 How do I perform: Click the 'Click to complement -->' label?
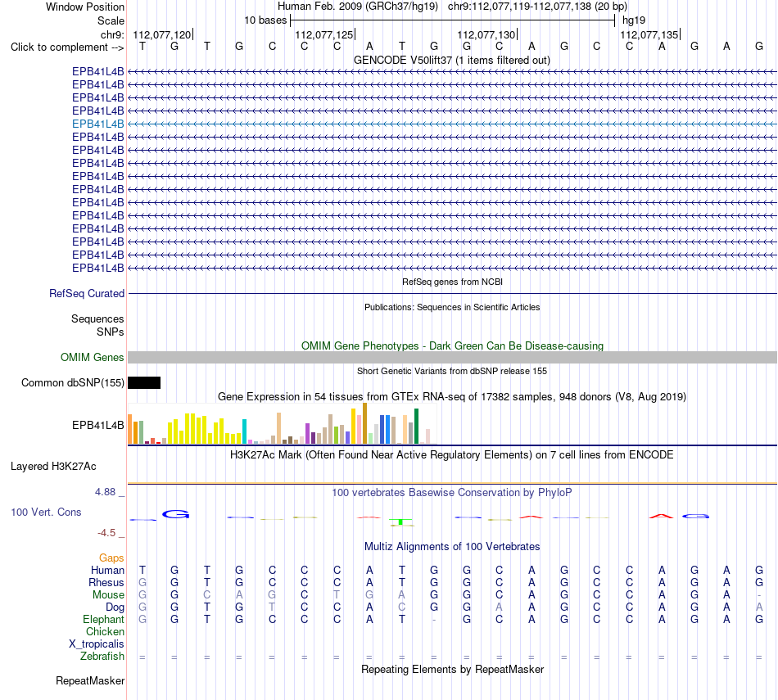tap(67, 47)
